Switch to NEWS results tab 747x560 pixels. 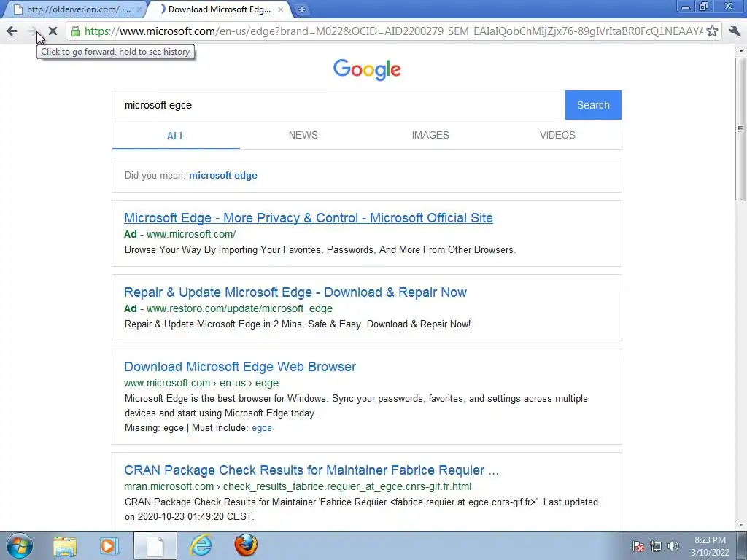303,135
